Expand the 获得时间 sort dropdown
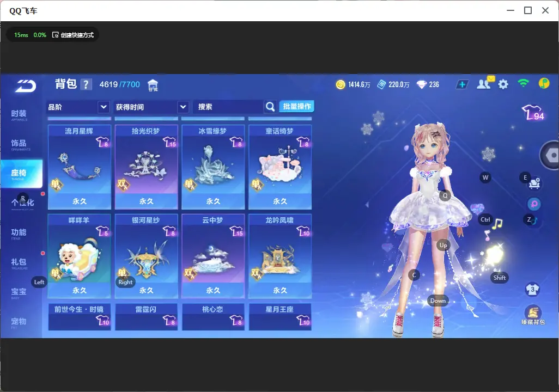 (151, 107)
